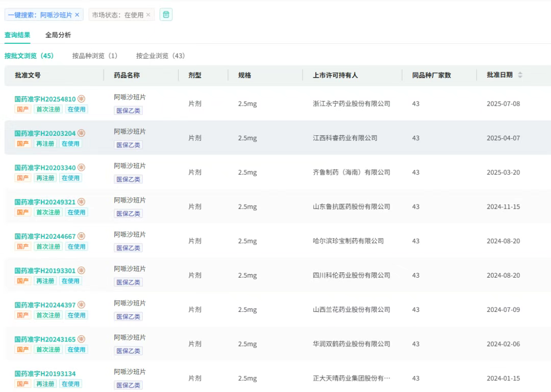Viewport: 551px width, 392px height.
Task: Click the 审 icon beside H20244667
Action: coord(81,236)
